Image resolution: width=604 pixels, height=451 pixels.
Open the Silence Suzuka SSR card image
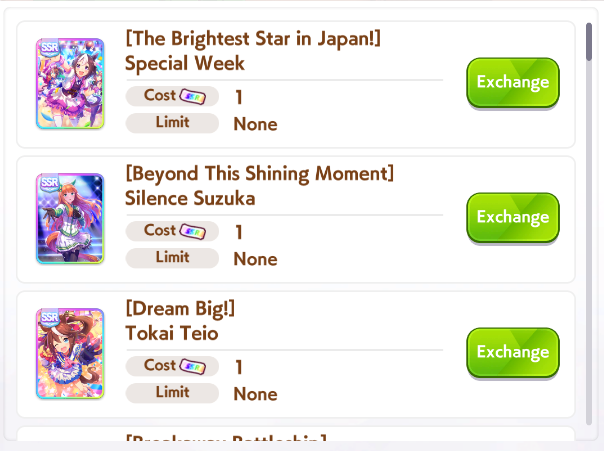pos(70,219)
